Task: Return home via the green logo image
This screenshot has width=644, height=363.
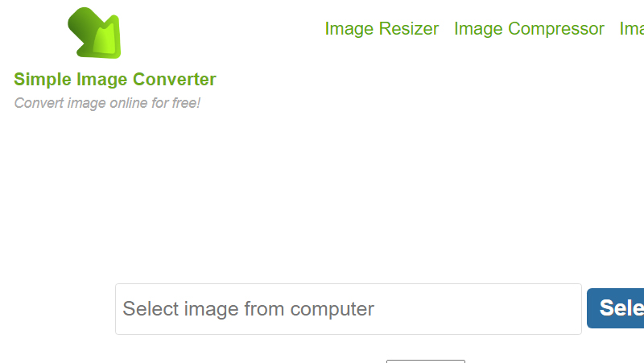Action: click(94, 33)
